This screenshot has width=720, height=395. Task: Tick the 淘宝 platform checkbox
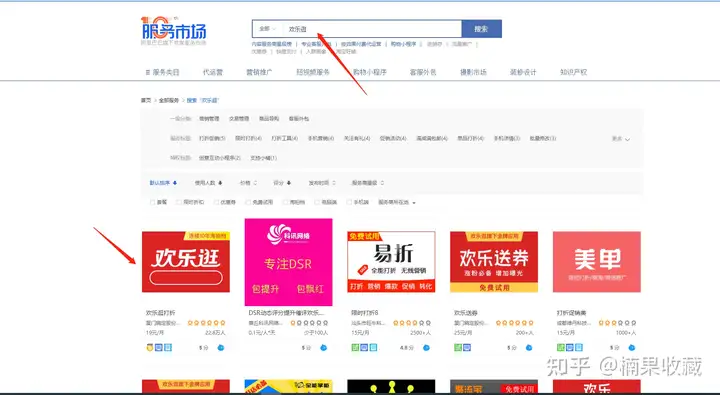click(x=285, y=203)
